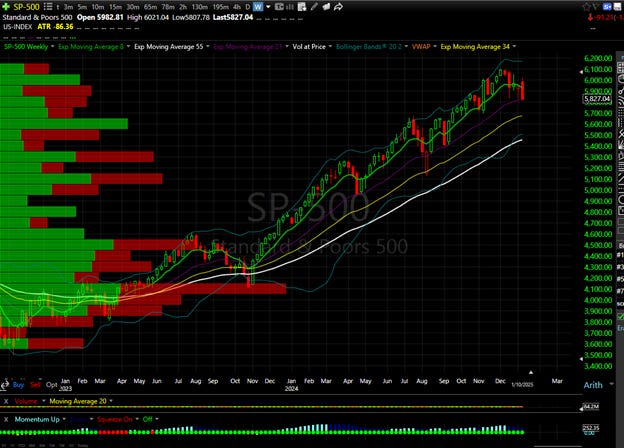This screenshot has width=624, height=448.
Task: Click the Open 5982.81 value
Action: pyautogui.click(x=100, y=17)
